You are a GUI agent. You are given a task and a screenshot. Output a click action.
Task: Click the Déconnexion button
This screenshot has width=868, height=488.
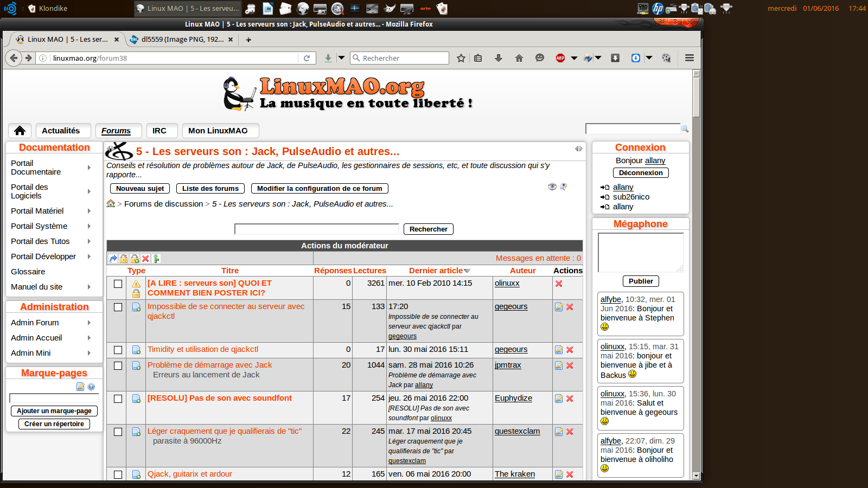coord(641,172)
